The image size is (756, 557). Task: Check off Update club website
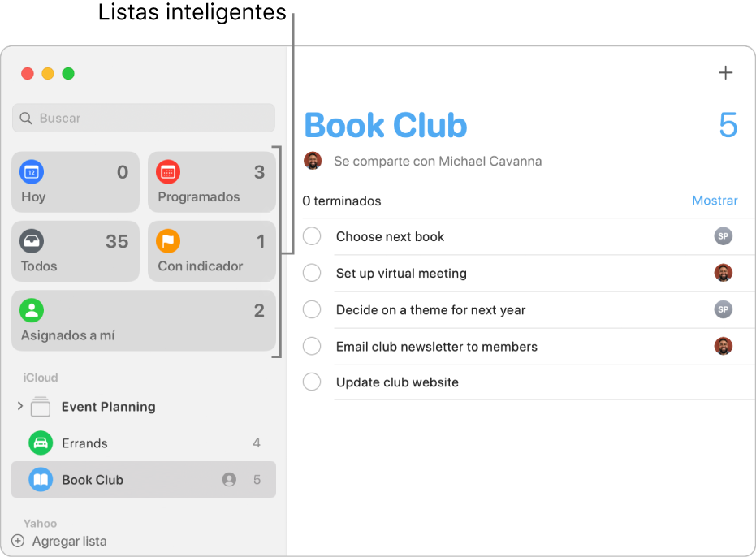click(x=312, y=382)
